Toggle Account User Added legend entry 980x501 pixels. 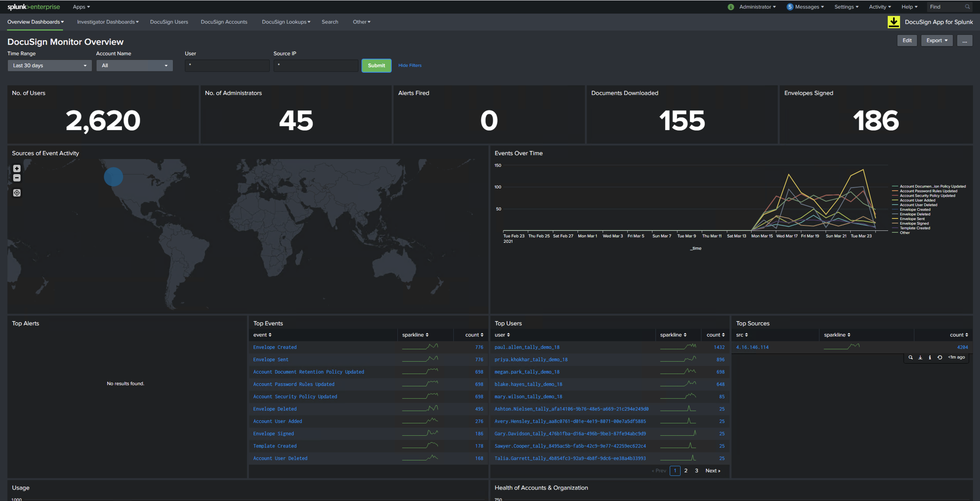917,200
